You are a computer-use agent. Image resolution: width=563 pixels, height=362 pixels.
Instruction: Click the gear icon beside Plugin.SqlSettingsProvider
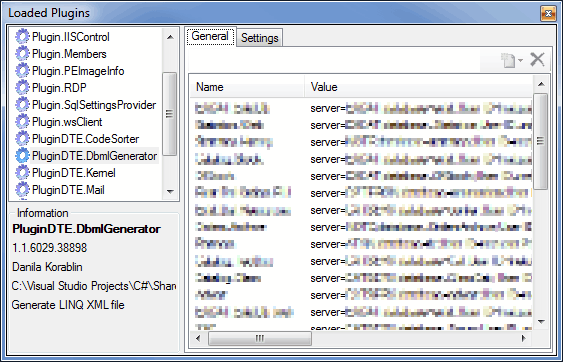coord(22,105)
